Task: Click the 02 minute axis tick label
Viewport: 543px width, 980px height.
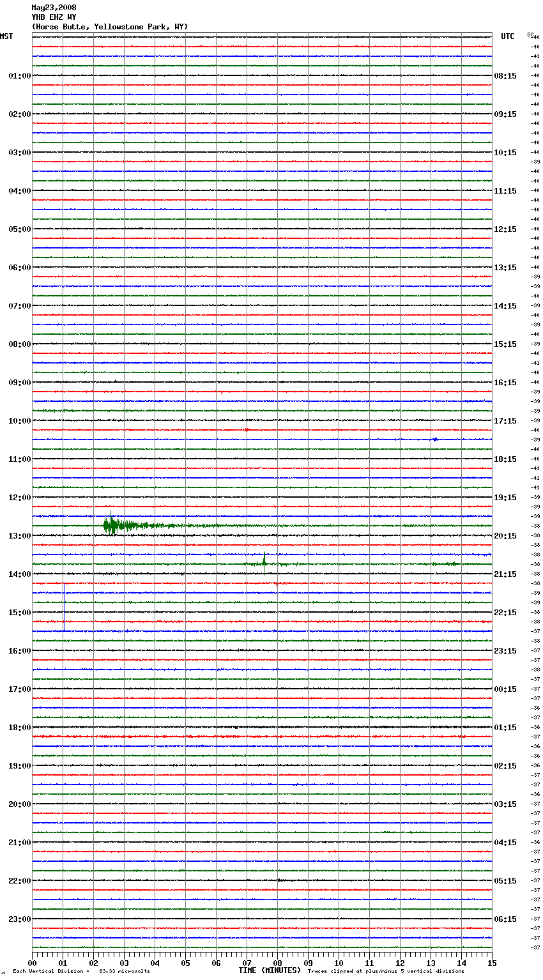Action: tap(94, 963)
